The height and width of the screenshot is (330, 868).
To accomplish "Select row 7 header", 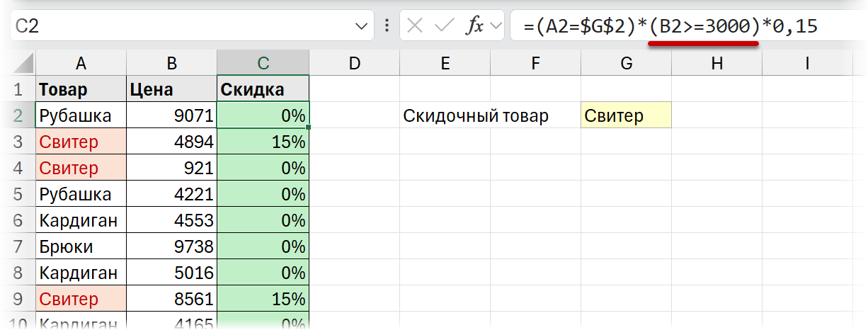I will click(x=18, y=246).
